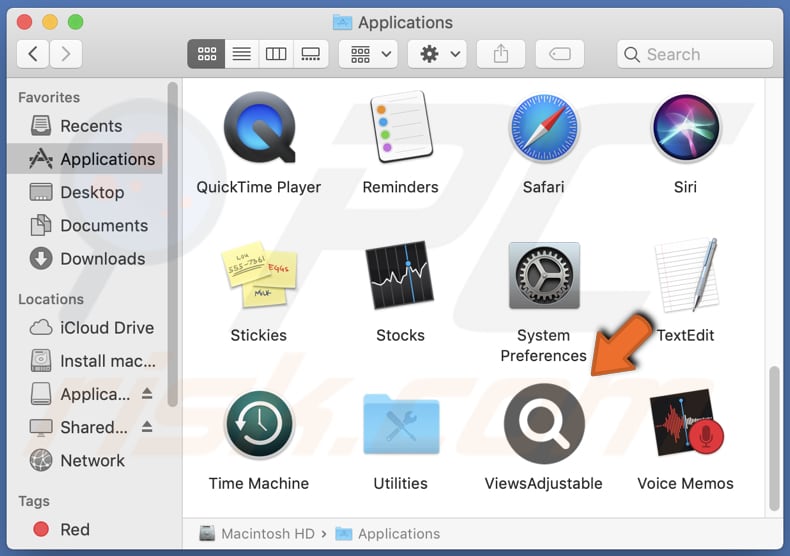
Task: Open Network in the sidebar
Action: click(x=85, y=461)
